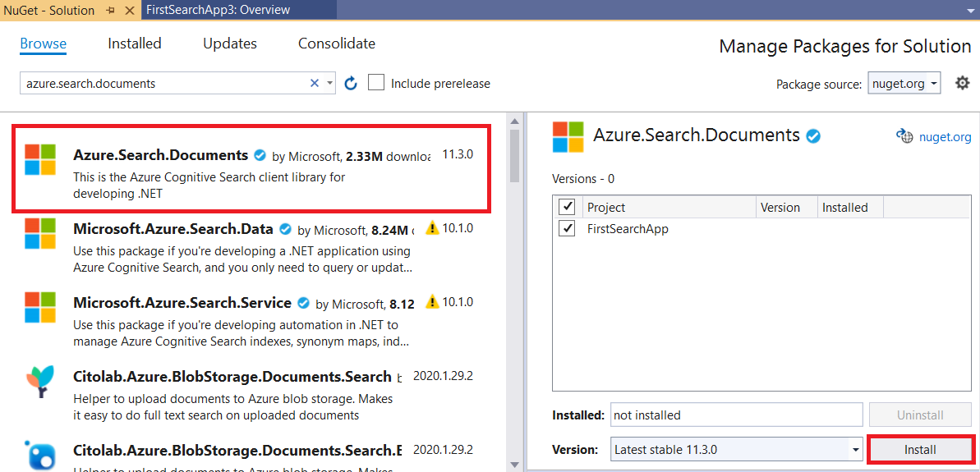Toggle the select-all projects header checkbox
Screen dimensions: 980x472
pos(567,207)
